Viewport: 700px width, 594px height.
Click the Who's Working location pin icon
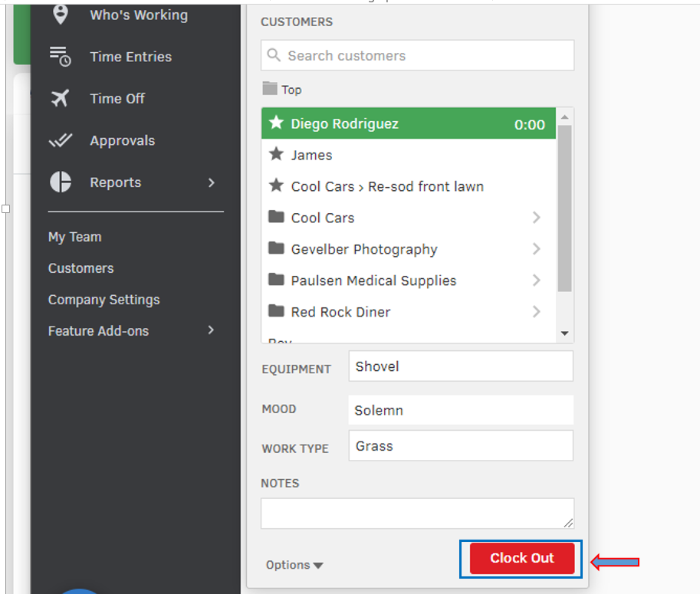[x=60, y=15]
